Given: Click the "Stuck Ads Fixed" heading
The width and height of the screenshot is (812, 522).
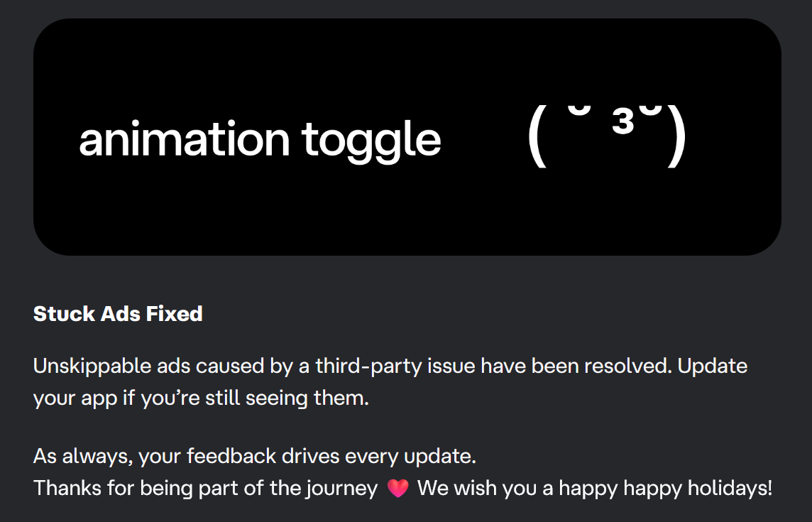Looking at the screenshot, I should tap(118, 314).
